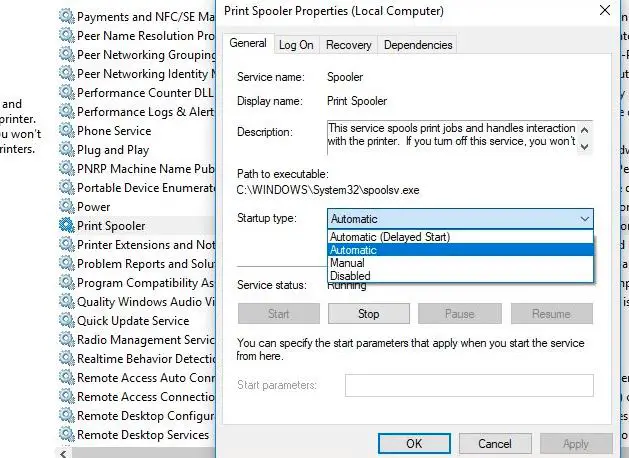
Task: Go to the Dependencies tab
Action: tap(418, 45)
